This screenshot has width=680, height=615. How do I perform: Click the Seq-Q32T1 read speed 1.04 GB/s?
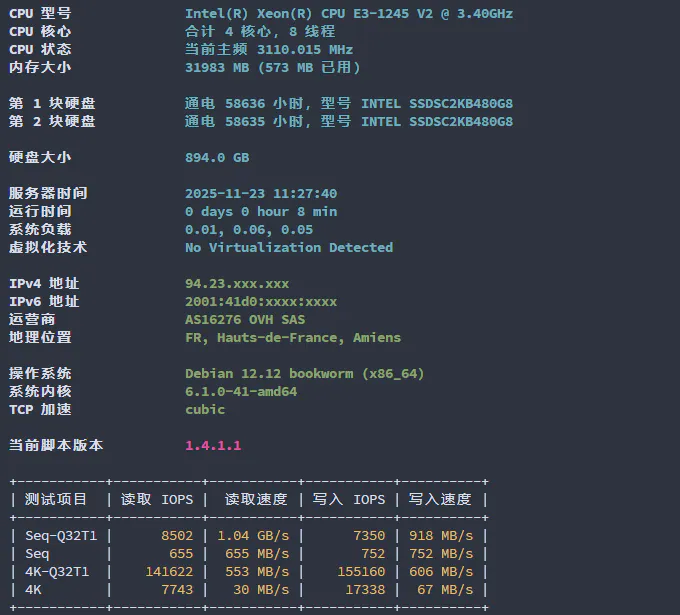253,535
